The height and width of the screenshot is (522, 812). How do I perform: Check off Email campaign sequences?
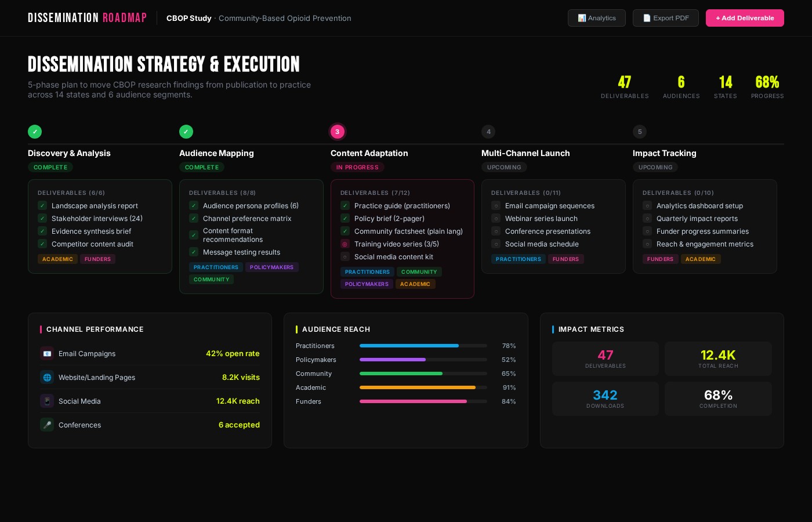pos(496,205)
